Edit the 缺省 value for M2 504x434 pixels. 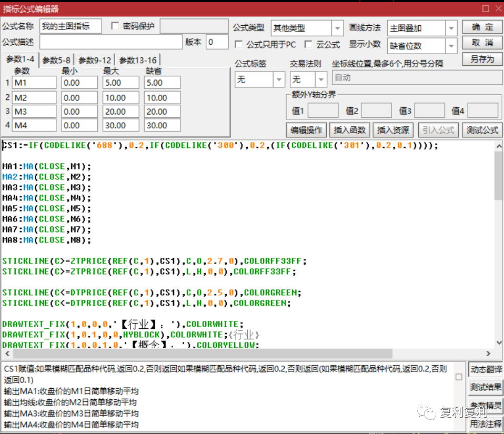pyautogui.click(x=163, y=97)
